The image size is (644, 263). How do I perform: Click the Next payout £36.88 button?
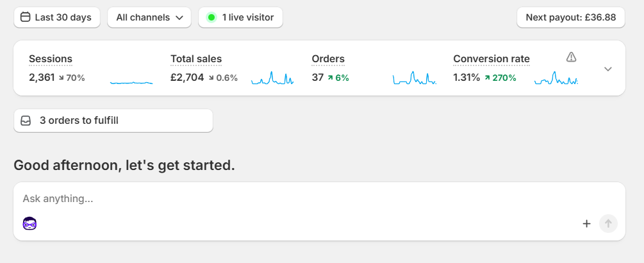[571, 17]
